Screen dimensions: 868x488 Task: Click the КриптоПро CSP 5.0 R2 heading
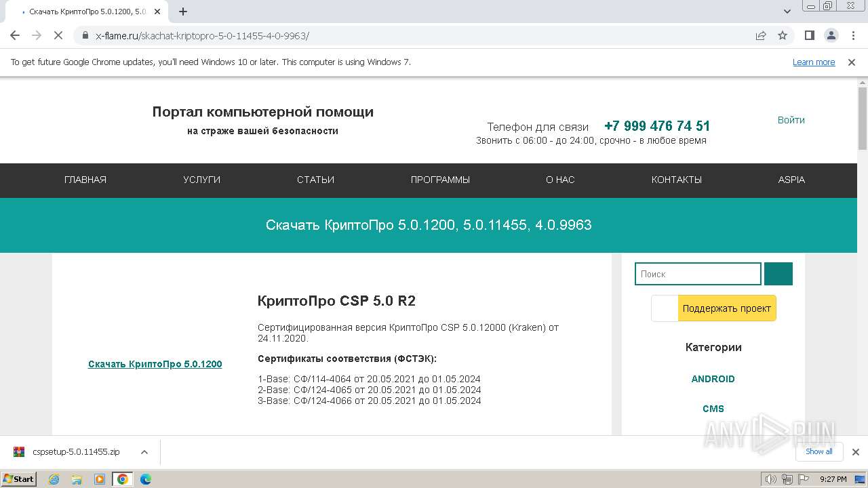pos(336,301)
